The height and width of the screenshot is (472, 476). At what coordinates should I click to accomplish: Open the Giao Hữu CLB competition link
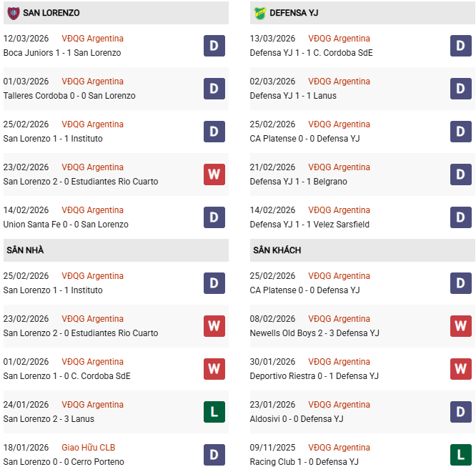[88, 448]
